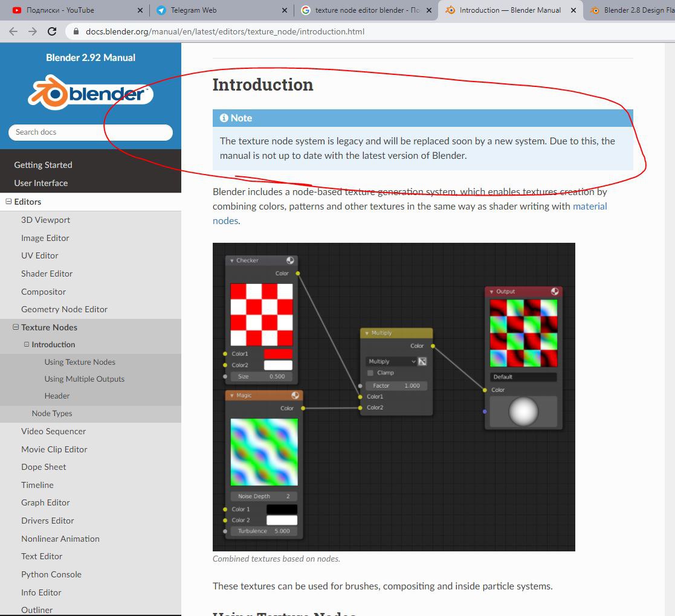Click the Google favicon on search tab
Screen dimensions: 675x616
(x=306, y=10)
